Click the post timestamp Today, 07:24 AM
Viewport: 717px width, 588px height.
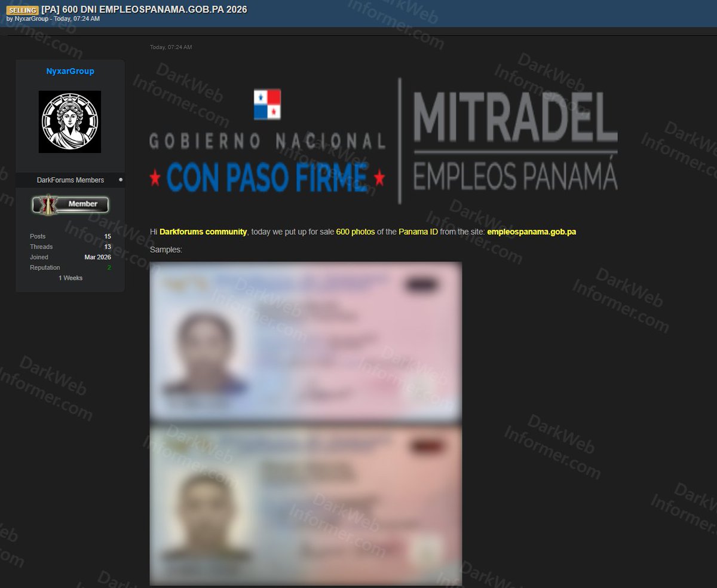[170, 47]
